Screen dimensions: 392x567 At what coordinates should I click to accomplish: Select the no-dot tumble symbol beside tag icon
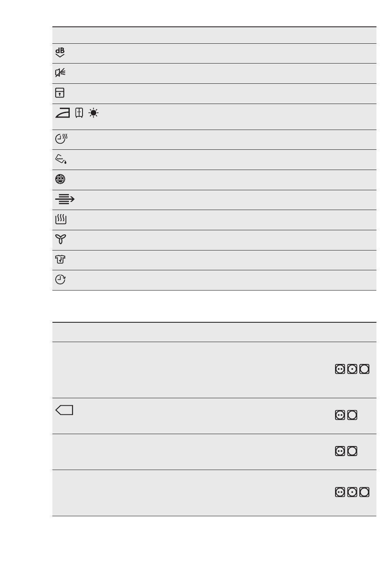352,416
